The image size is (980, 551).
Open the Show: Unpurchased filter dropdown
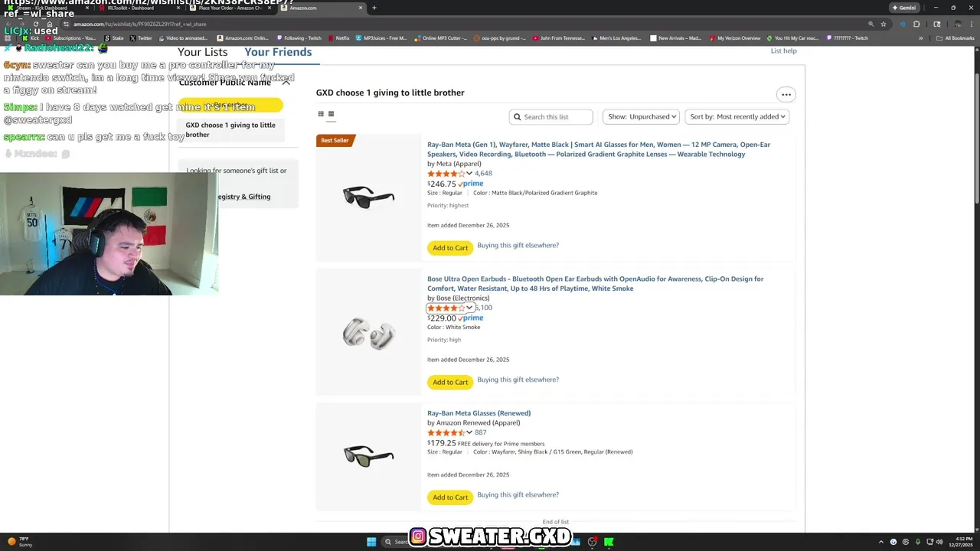coord(642,117)
